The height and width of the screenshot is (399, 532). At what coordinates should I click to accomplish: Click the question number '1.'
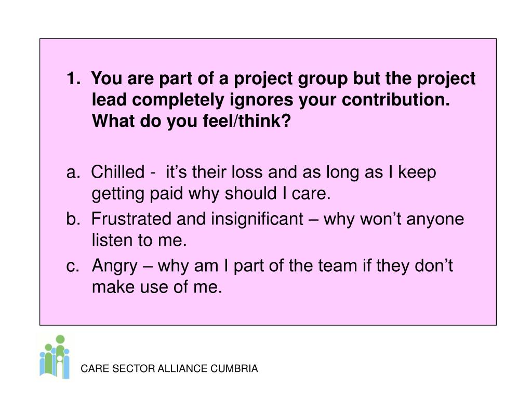(x=74, y=78)
